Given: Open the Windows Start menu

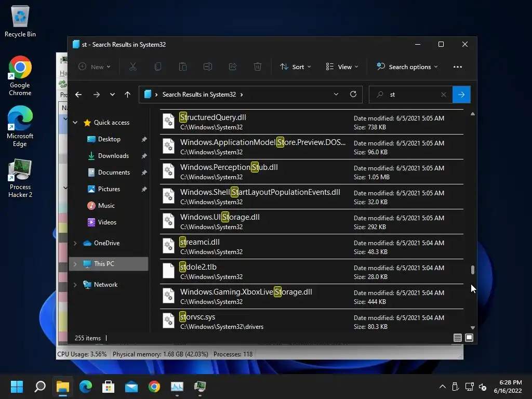Looking at the screenshot, I should pos(17,387).
